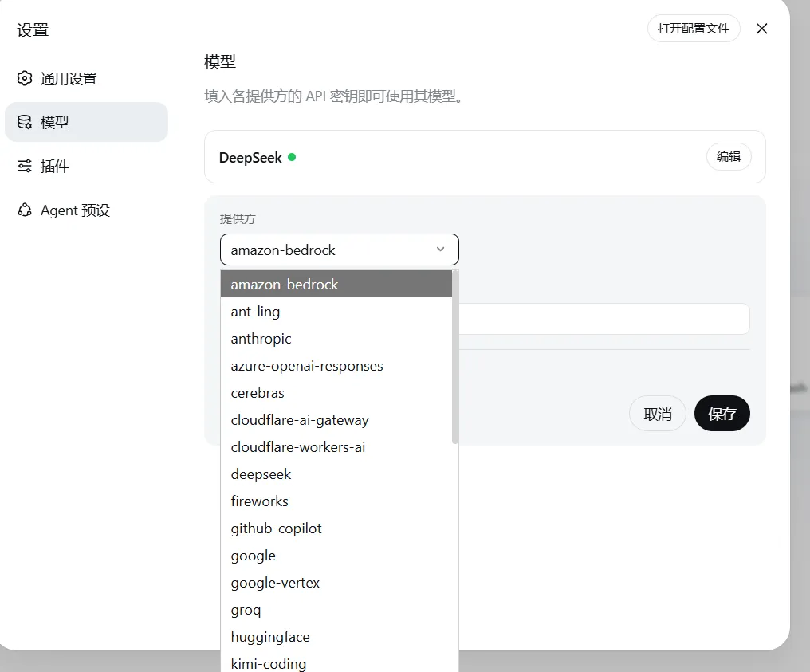This screenshot has height=672, width=810.
Task: Pick cloudflare-workers-ai option
Action: click(336, 447)
